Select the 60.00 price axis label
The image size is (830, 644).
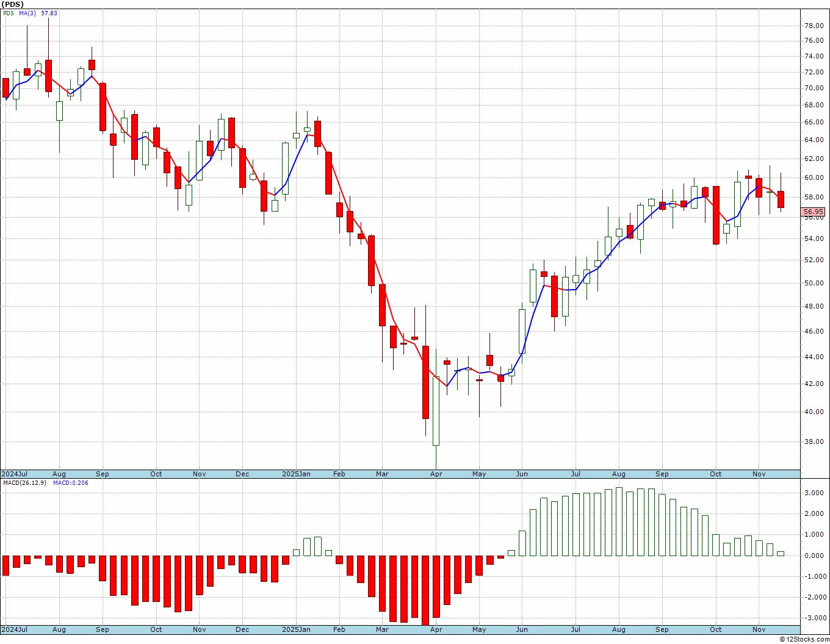click(x=814, y=178)
